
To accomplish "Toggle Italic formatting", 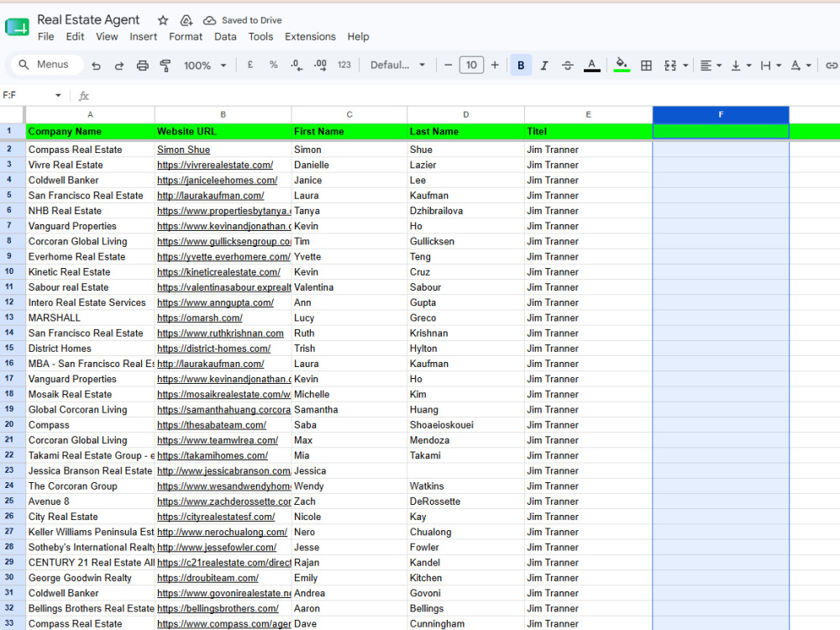I will [544, 66].
